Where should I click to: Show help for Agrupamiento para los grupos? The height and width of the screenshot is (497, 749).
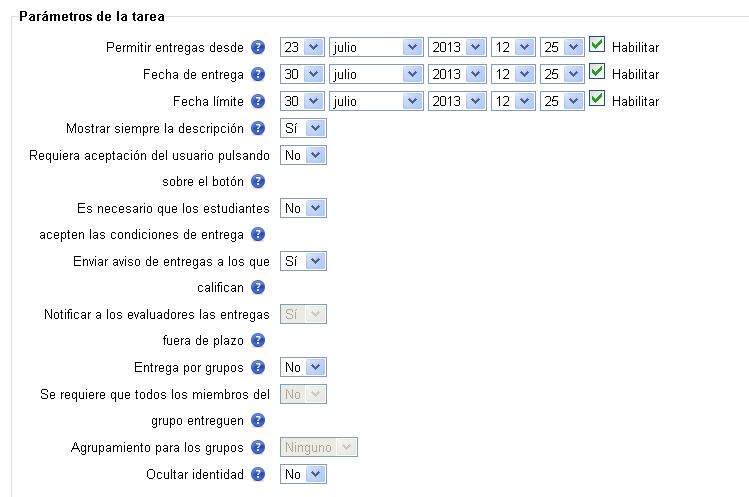click(x=258, y=447)
